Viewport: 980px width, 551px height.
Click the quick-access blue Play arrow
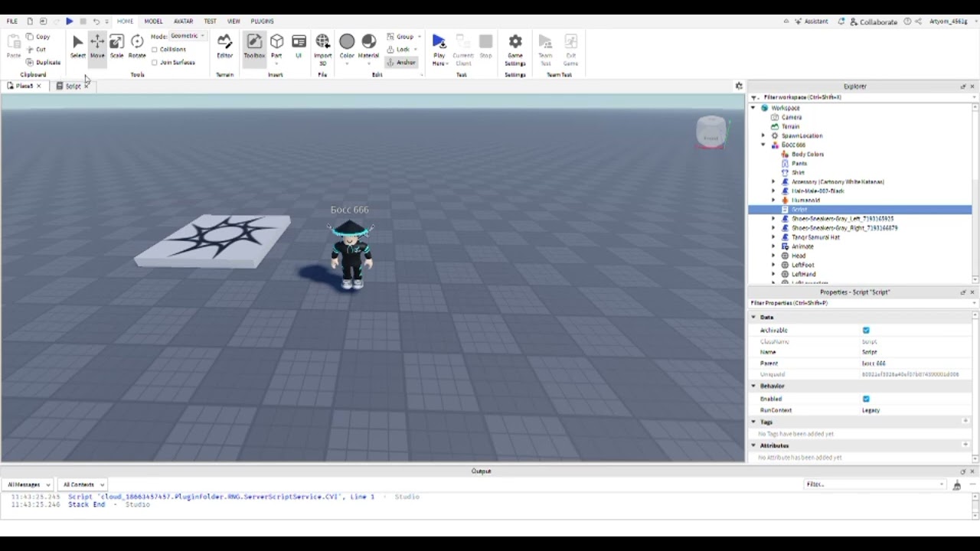69,21
